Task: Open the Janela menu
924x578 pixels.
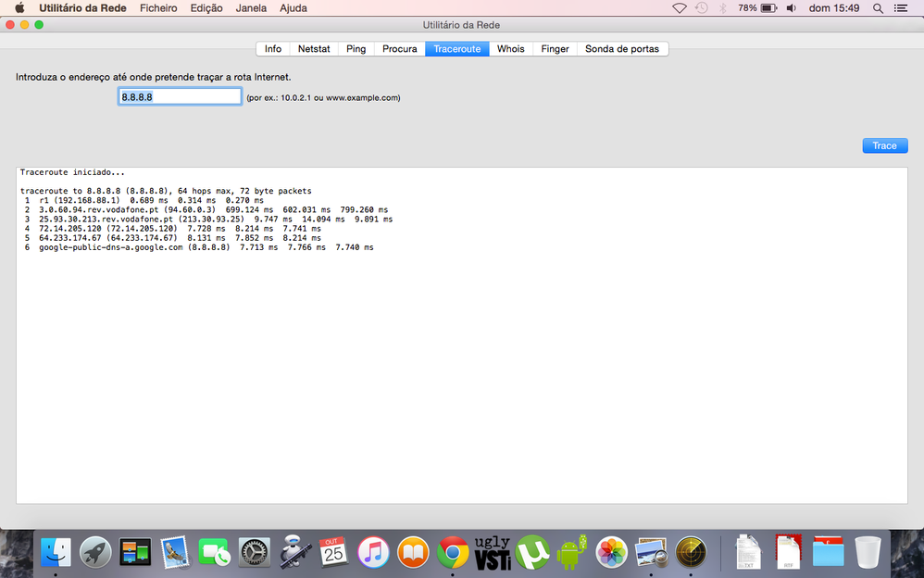Action: 251,7
